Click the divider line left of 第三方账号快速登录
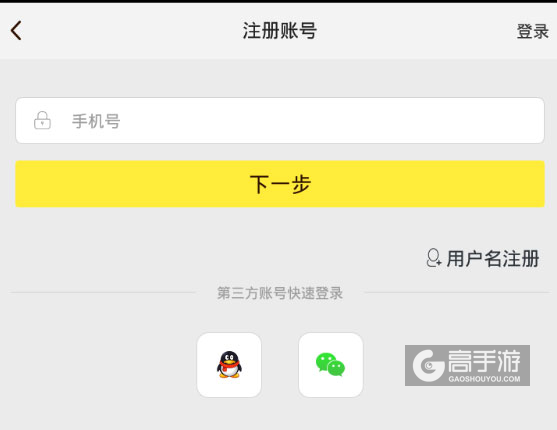The width and height of the screenshot is (557, 430). click(x=103, y=293)
